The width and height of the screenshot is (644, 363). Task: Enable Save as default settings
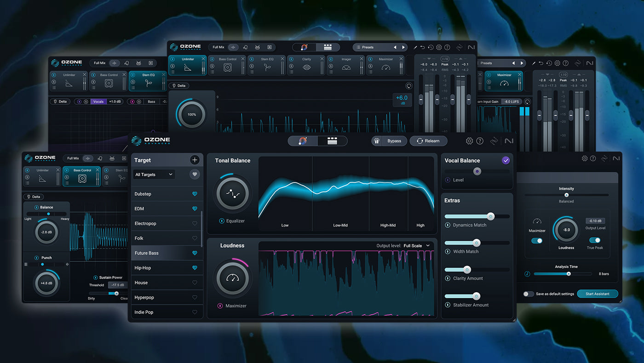[x=528, y=294]
